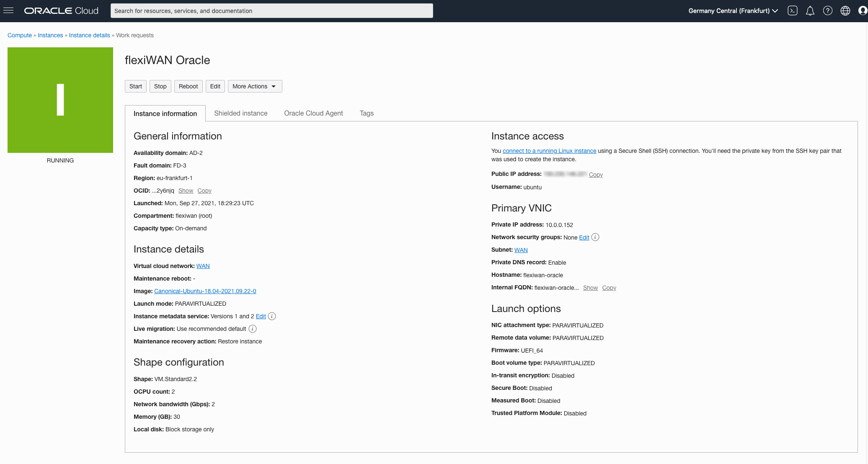Open the hamburger navigation menu

point(8,10)
